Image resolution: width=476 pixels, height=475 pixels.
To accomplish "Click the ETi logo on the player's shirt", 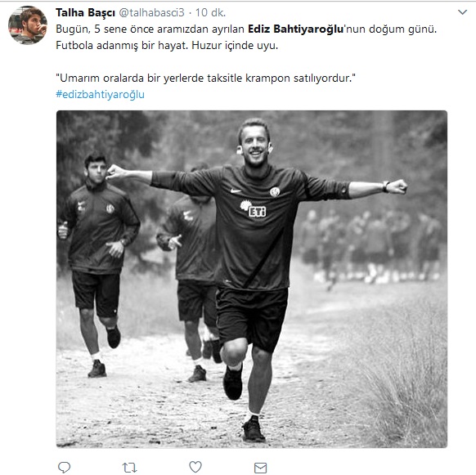I will click(x=254, y=209).
